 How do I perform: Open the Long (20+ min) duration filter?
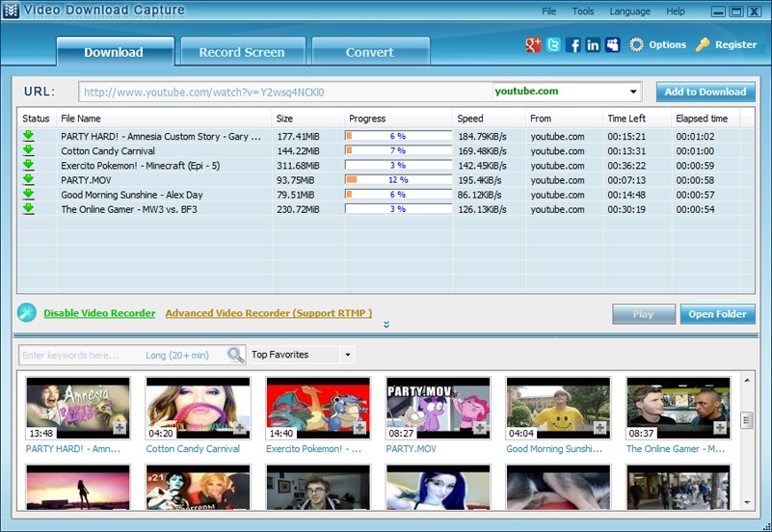[x=176, y=356]
